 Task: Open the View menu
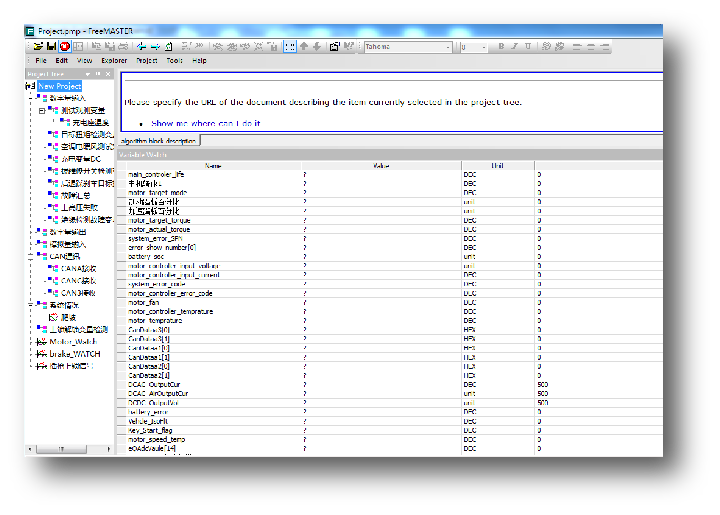coord(84,61)
